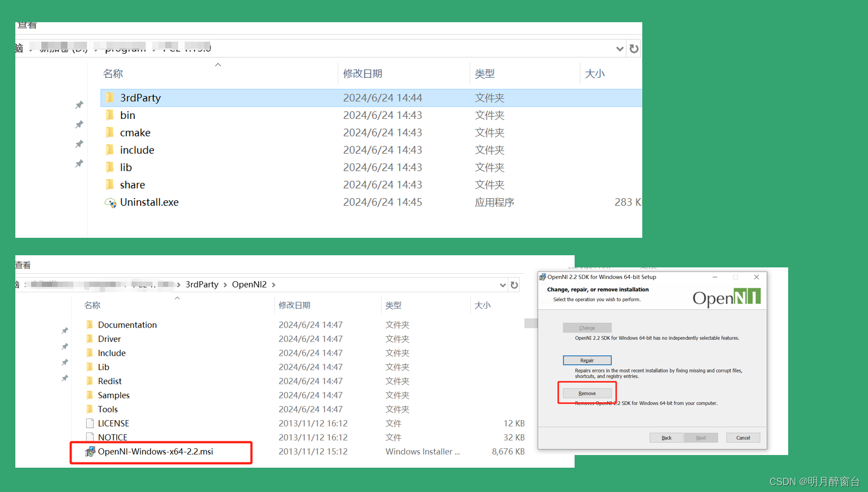Select the Uninstall.exe file name
This screenshot has width=868, height=492.
[x=150, y=202]
